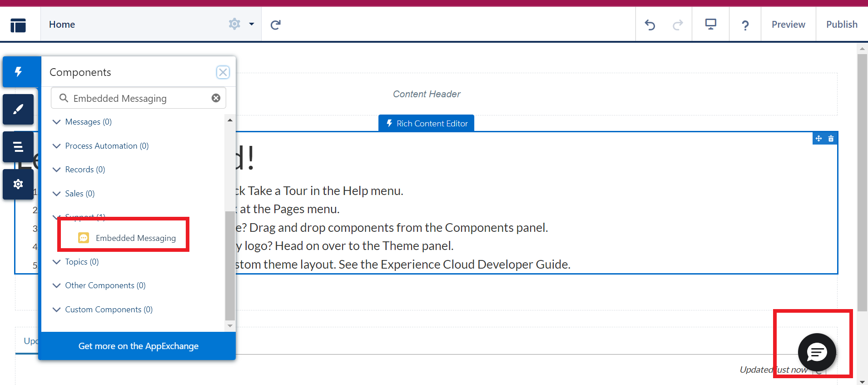Redo the last change
The image size is (868, 385).
tap(678, 25)
